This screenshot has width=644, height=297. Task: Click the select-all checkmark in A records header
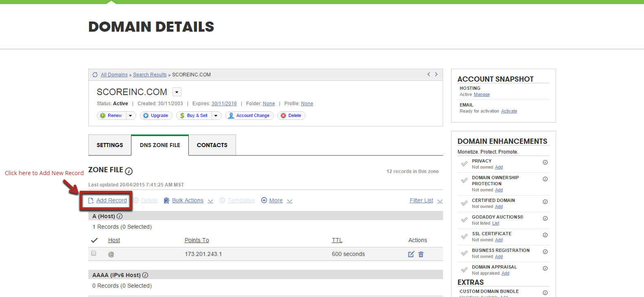point(94,240)
